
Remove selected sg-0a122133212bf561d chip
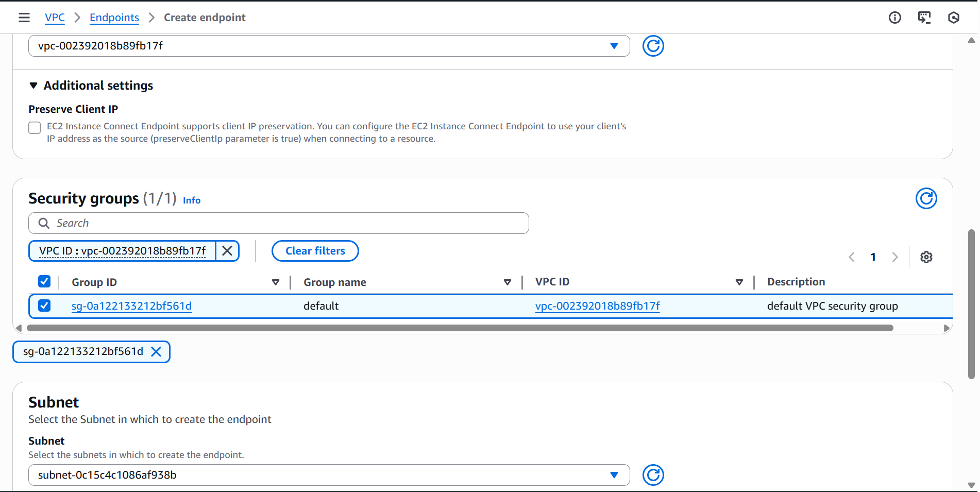tap(156, 352)
